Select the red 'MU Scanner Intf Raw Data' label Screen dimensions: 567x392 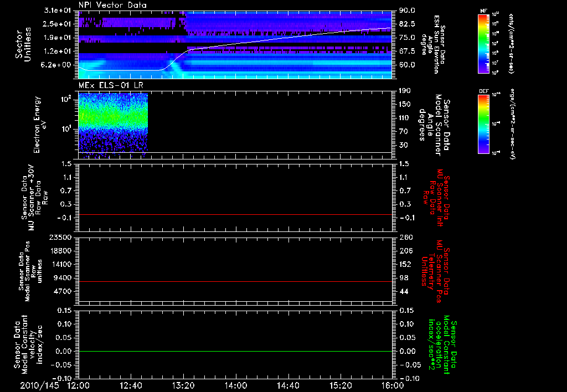coord(435,198)
